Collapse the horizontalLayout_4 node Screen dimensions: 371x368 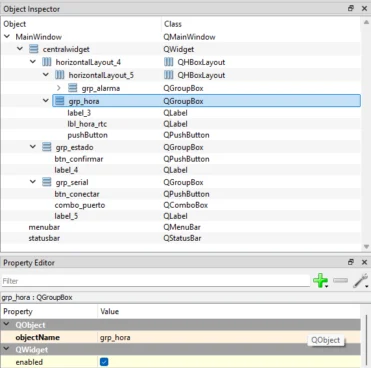click(33, 62)
